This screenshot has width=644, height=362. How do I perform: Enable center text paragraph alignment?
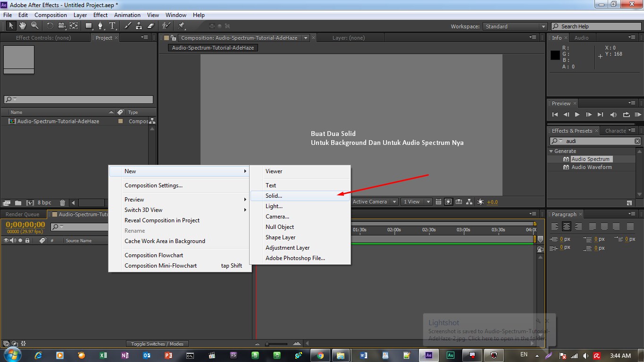coord(566,227)
